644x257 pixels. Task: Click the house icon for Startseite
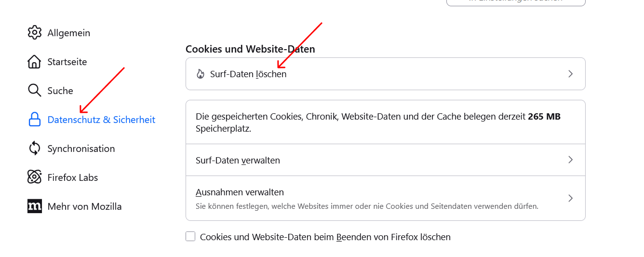[35, 62]
